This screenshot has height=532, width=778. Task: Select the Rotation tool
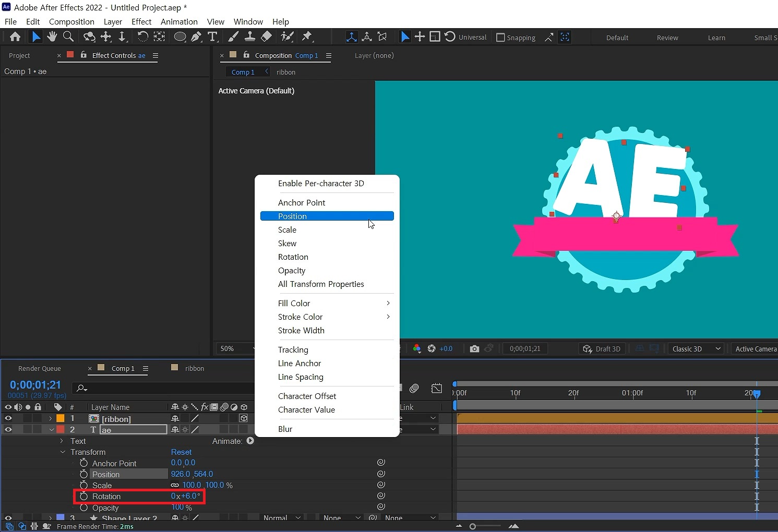tap(142, 37)
